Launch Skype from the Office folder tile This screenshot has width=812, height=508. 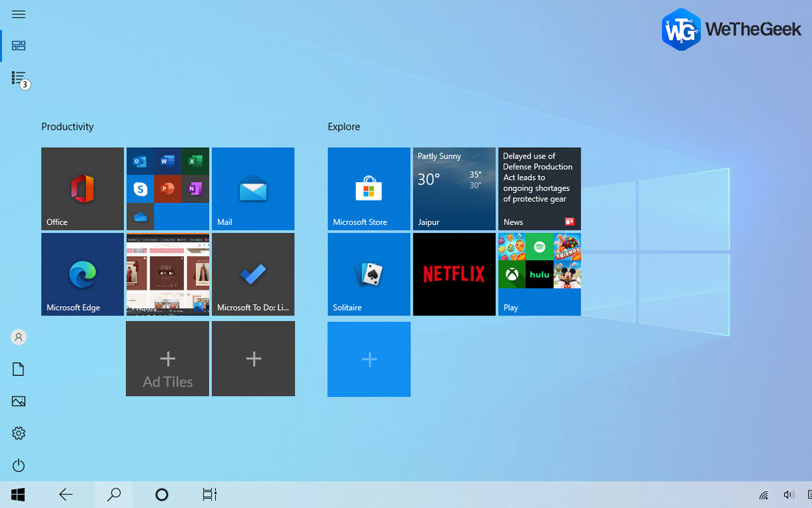tap(140, 189)
